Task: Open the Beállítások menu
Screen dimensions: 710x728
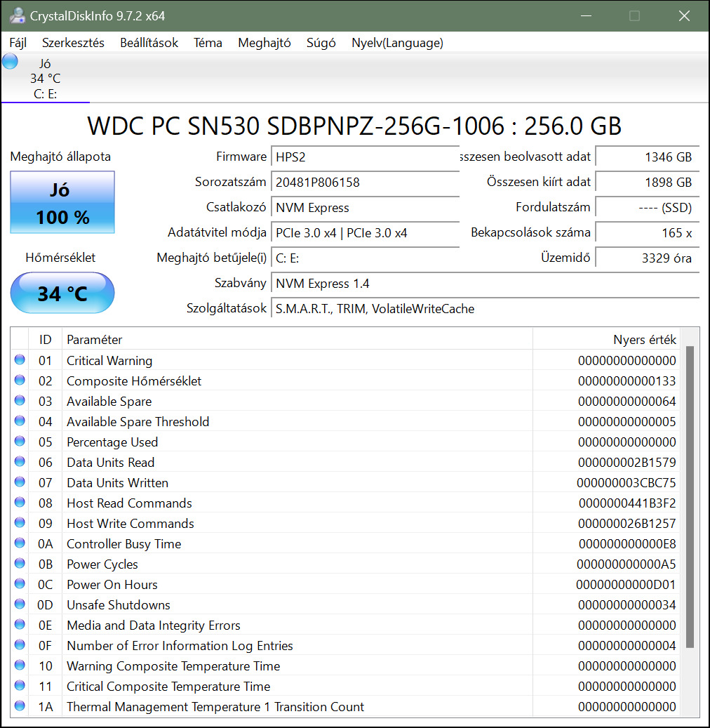Action: coord(149,43)
